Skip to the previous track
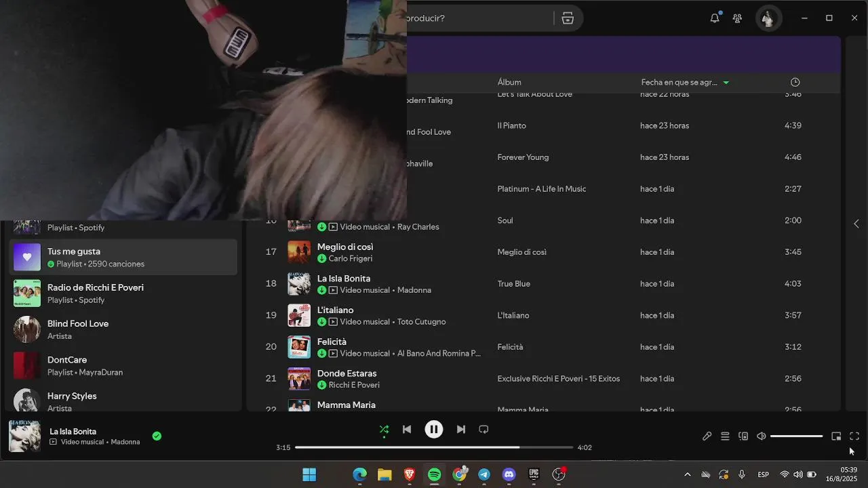This screenshot has width=868, height=488. click(407, 429)
